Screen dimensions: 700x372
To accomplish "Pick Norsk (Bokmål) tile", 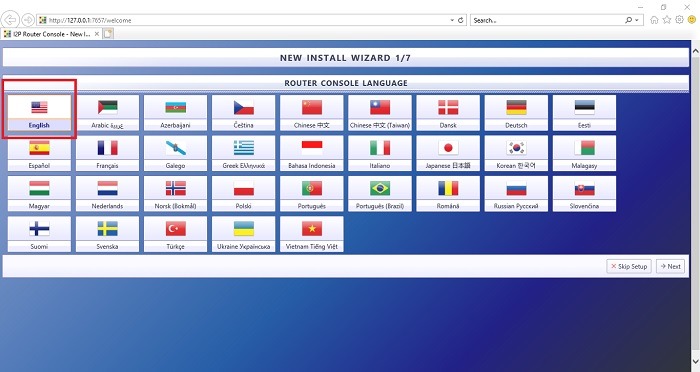I will point(175,193).
